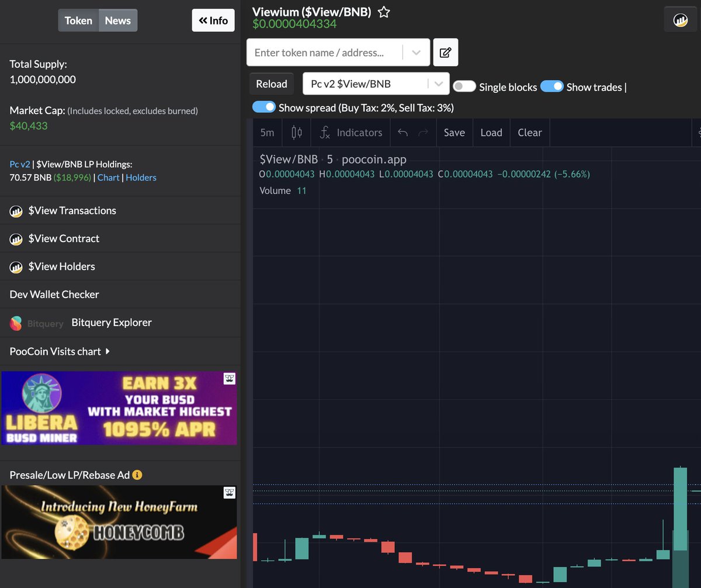701x588 pixels.
Task: Clear the chart drawings
Action: click(x=530, y=133)
